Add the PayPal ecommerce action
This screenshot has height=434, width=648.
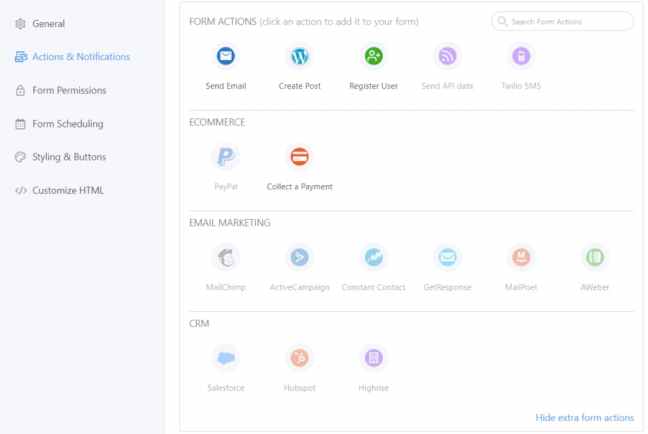click(226, 157)
